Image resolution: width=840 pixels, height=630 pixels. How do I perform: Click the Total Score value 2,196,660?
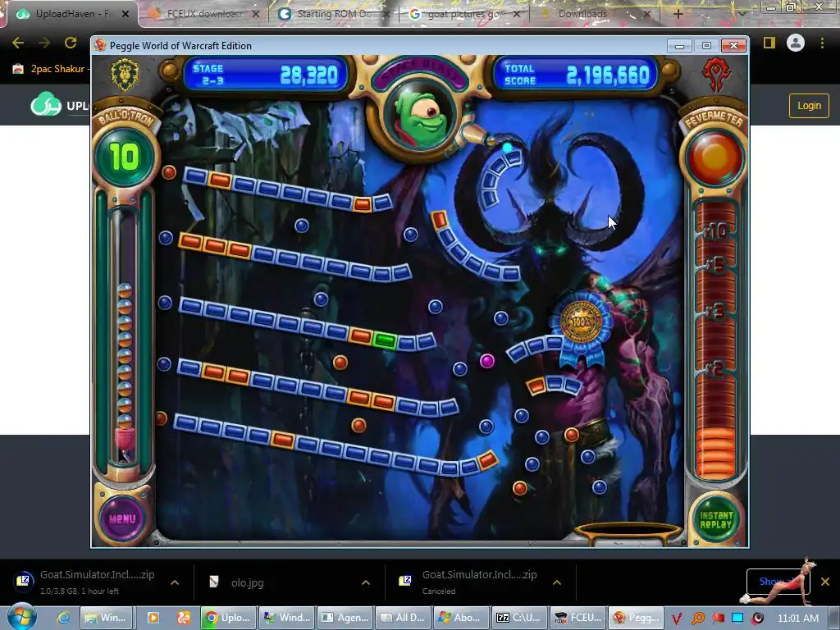(x=608, y=75)
